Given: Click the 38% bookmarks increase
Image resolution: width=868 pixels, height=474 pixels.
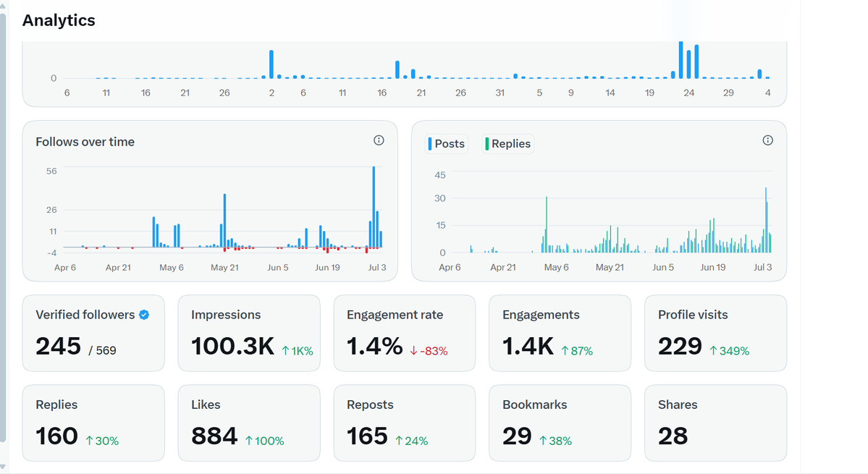Looking at the screenshot, I should click(556, 441).
